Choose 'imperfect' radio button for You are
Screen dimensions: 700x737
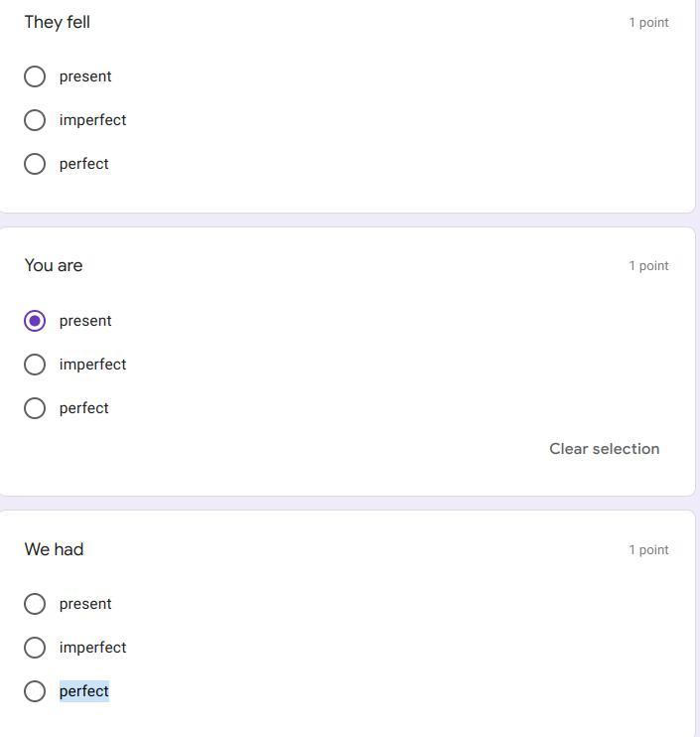point(35,365)
